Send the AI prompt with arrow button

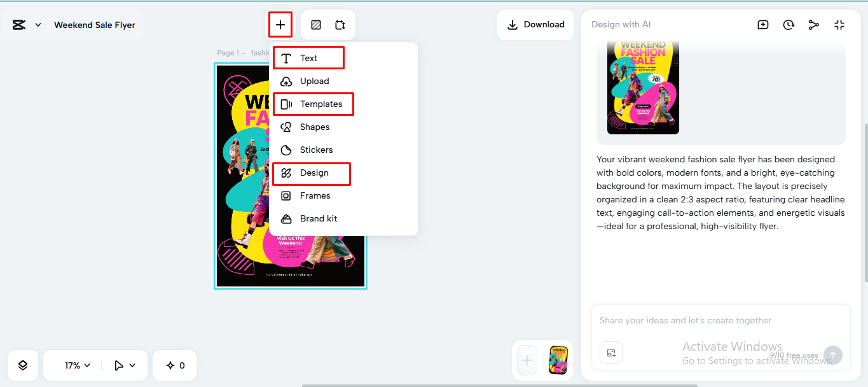(x=832, y=355)
